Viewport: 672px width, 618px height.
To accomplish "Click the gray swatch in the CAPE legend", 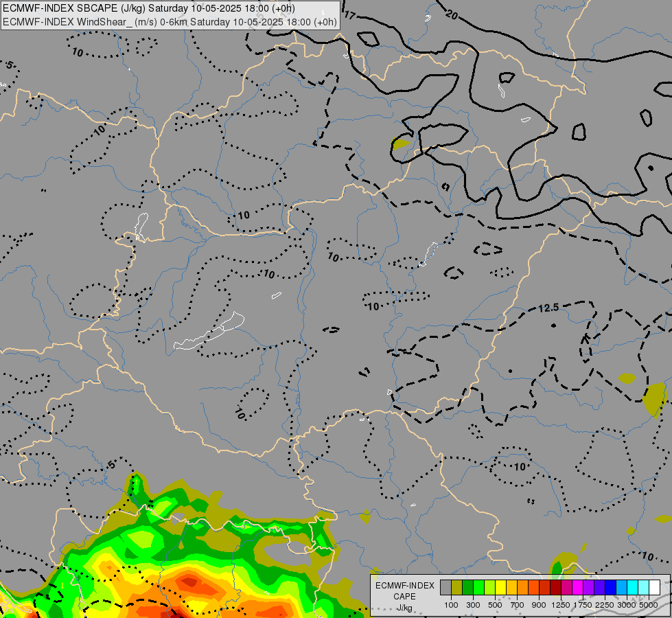I will [x=445, y=588].
